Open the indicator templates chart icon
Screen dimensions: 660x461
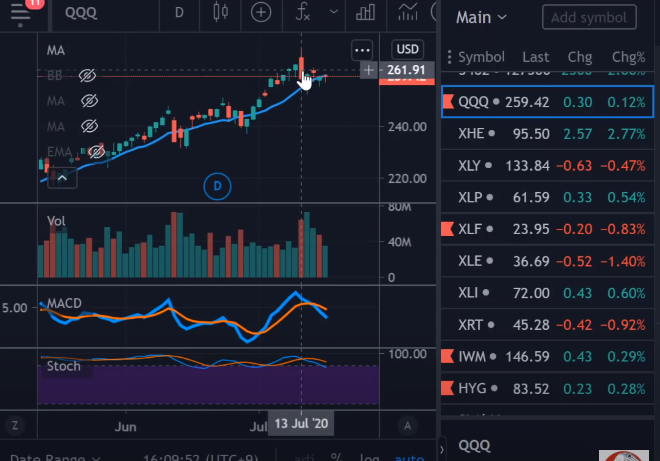tap(408, 12)
